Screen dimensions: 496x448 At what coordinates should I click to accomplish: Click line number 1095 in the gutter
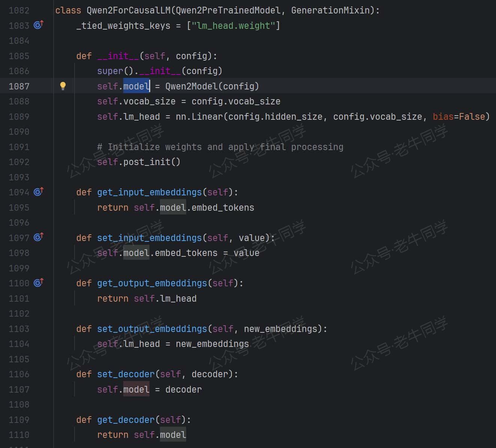[x=19, y=208]
